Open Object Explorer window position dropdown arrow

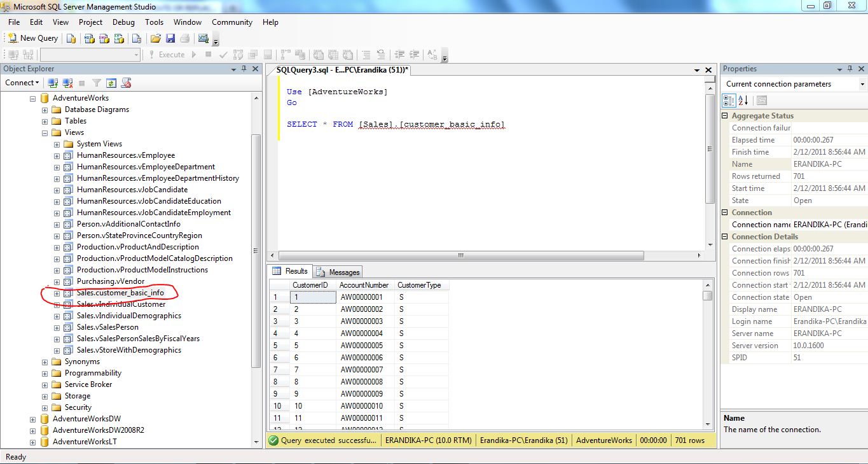234,69
